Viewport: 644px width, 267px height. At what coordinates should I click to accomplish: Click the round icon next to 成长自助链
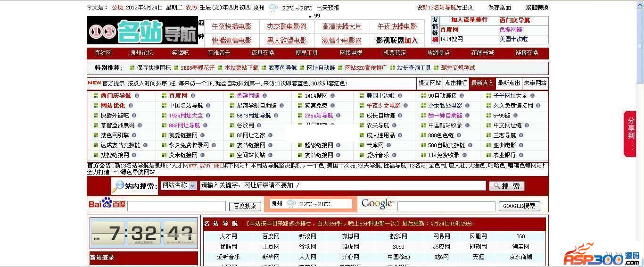tap(400, 116)
